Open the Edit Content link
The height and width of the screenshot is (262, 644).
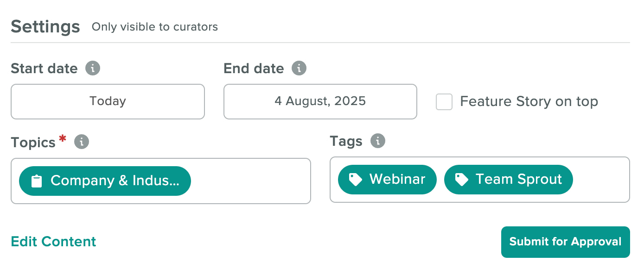pos(53,242)
